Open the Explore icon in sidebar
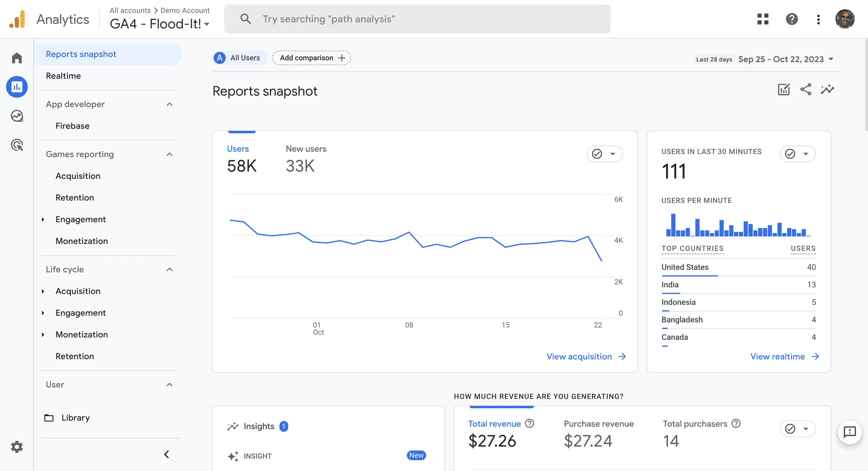This screenshot has width=868, height=471. pos(17,116)
